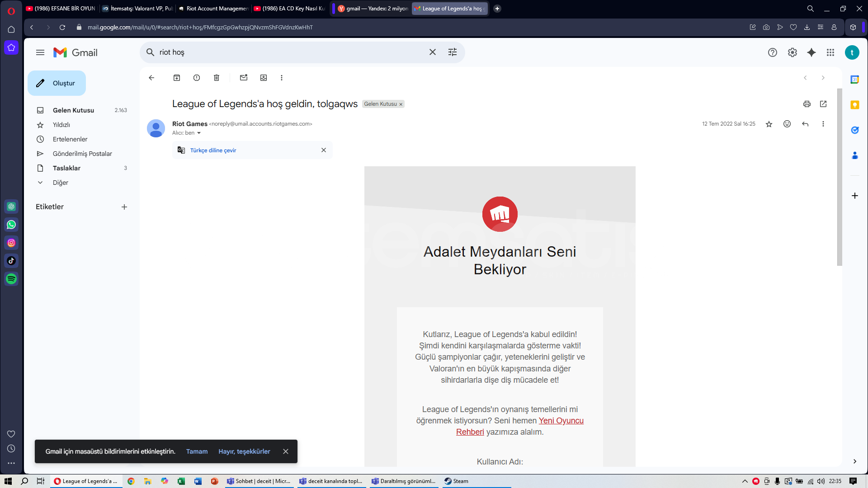
Task: Open Instagram in Opera sidebar
Action: coord(11,243)
